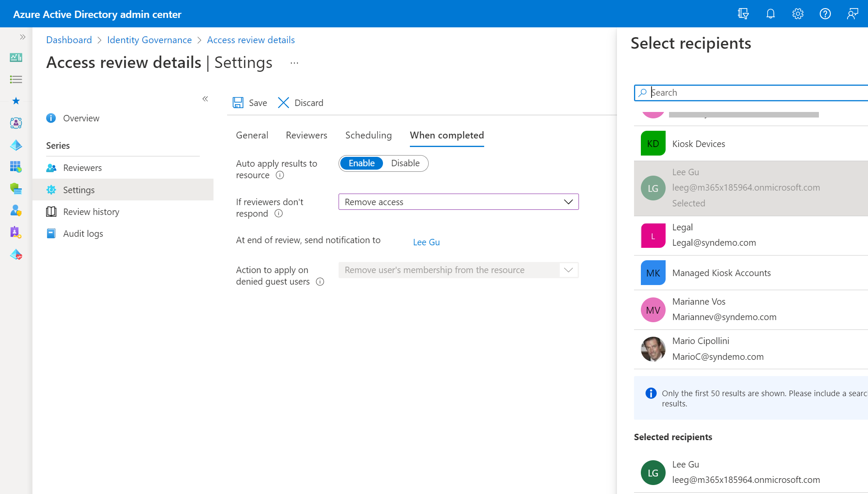Switch to the Scheduling tab
The width and height of the screenshot is (868, 494).
(x=368, y=135)
